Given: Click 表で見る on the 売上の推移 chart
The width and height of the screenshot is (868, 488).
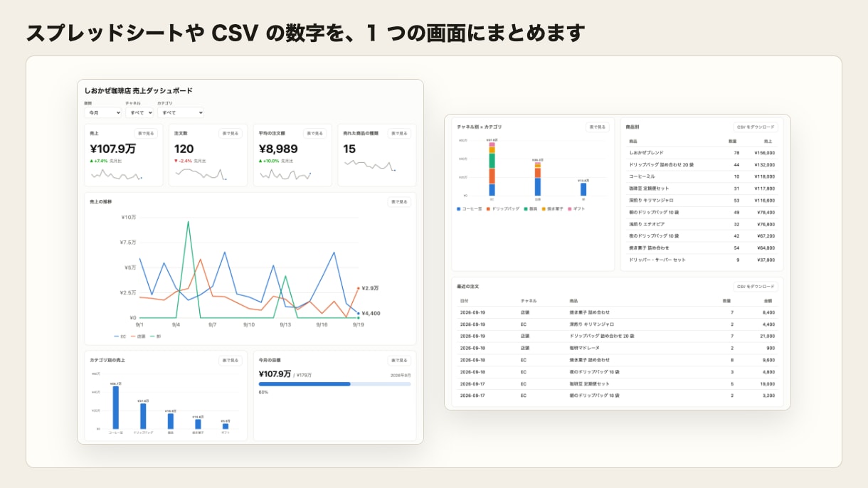Looking at the screenshot, I should pos(399,202).
